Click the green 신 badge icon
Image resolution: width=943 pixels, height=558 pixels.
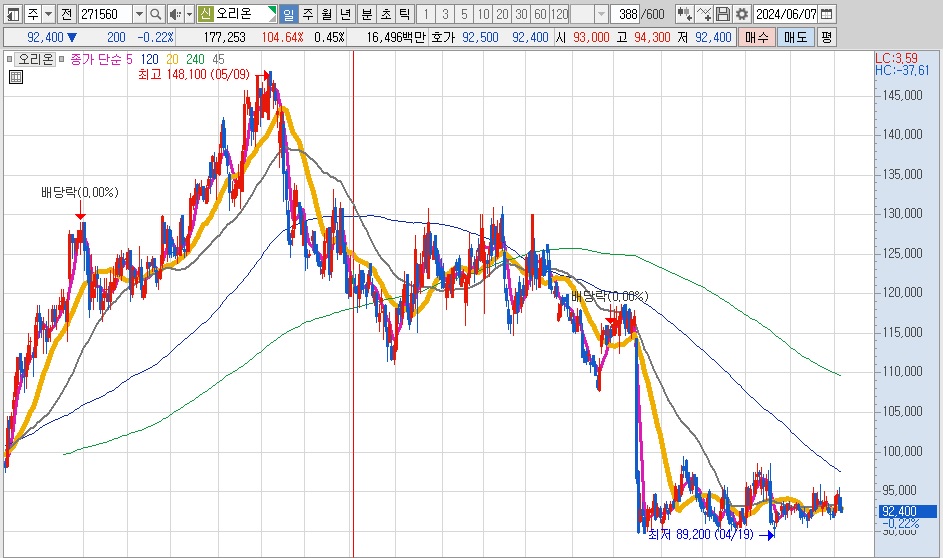206,14
